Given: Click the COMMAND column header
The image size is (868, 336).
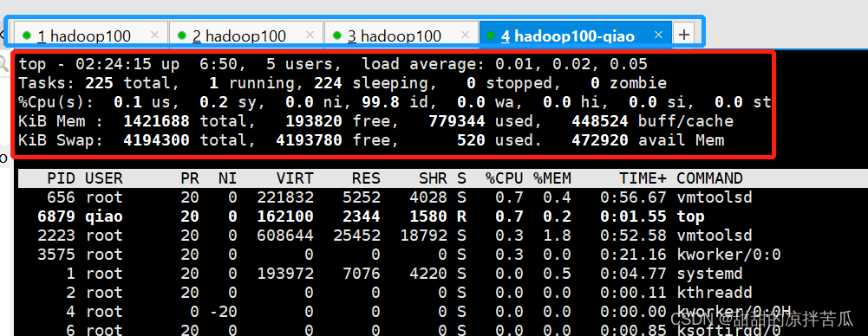Looking at the screenshot, I should coord(709,178).
